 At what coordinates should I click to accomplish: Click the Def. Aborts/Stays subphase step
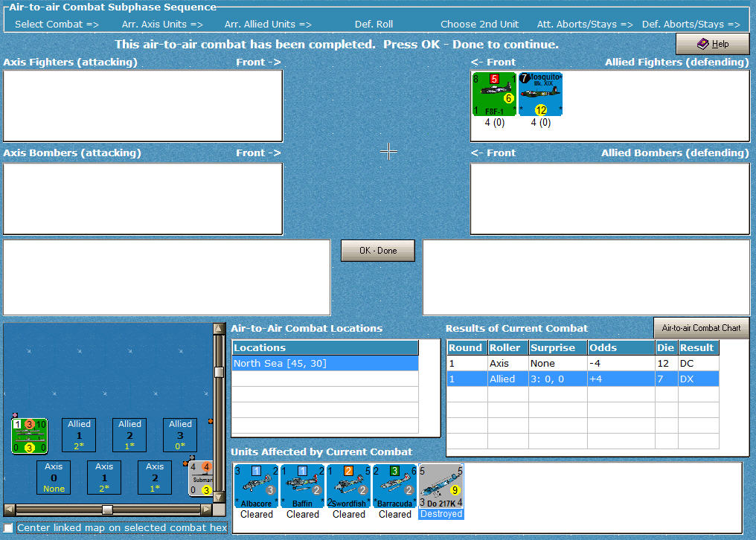tap(691, 23)
